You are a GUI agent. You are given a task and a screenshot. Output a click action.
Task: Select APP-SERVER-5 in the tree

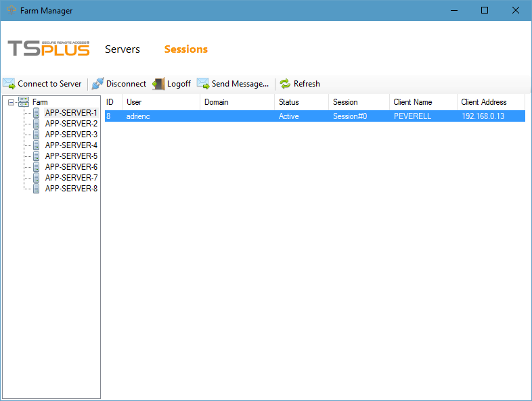71,156
